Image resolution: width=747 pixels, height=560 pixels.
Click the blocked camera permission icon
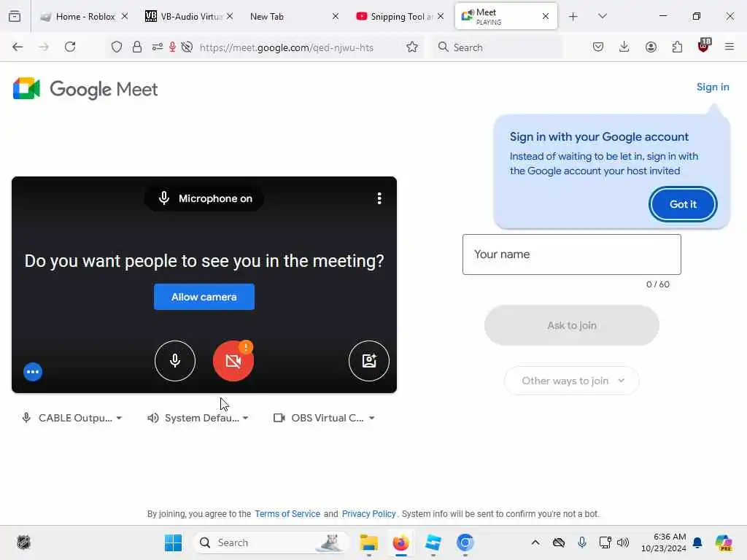187,47
